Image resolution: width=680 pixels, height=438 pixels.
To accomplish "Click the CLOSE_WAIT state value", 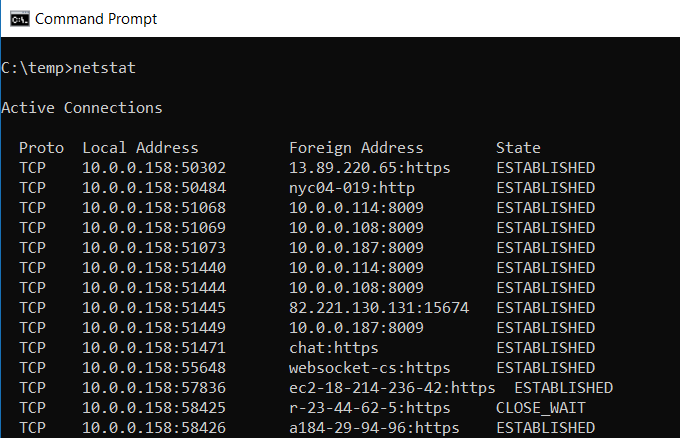I will coord(541,408).
